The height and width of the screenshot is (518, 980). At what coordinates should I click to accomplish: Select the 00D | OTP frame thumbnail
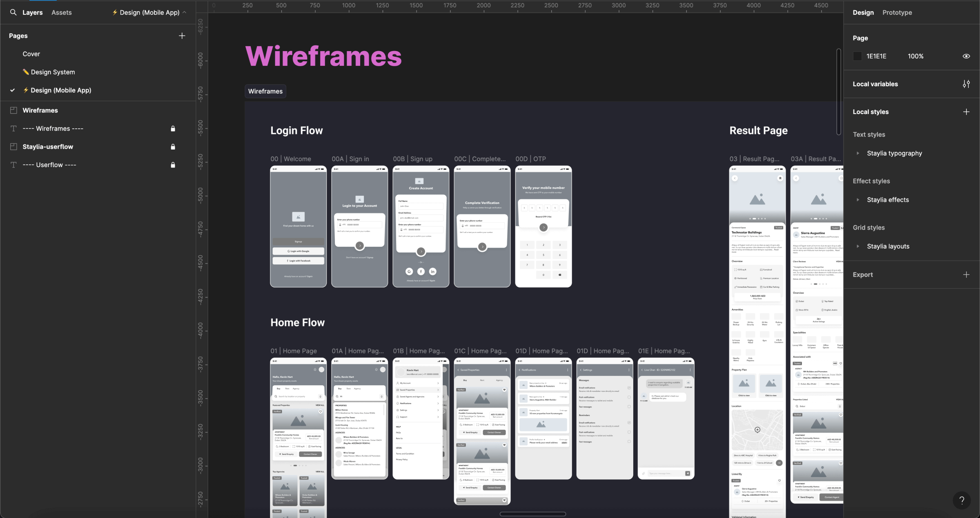(x=543, y=227)
